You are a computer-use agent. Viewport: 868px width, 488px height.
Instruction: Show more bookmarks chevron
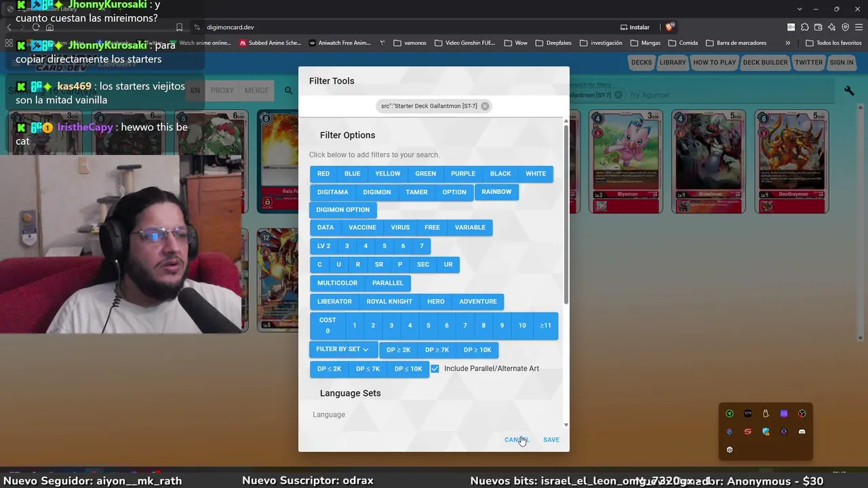pyautogui.click(x=787, y=43)
